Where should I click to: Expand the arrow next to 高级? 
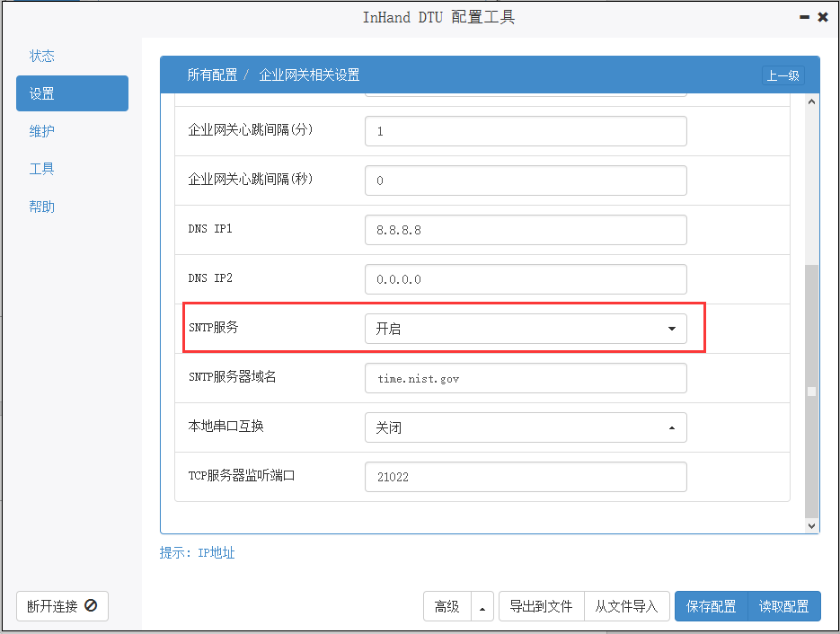(x=482, y=606)
